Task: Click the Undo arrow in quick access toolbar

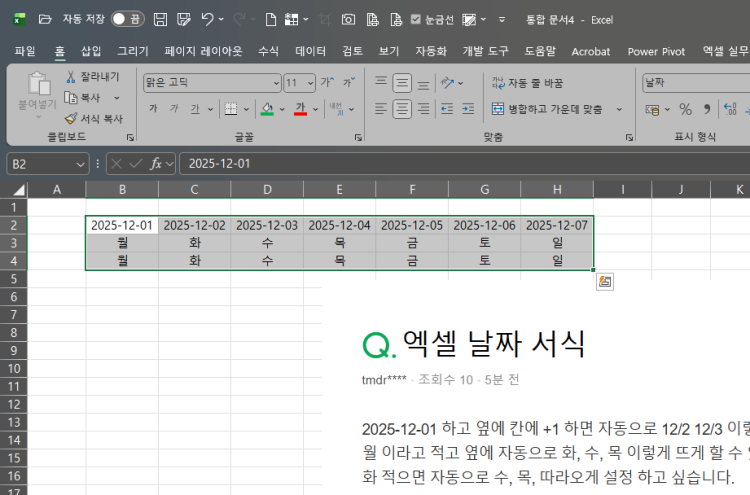Action: (207, 19)
